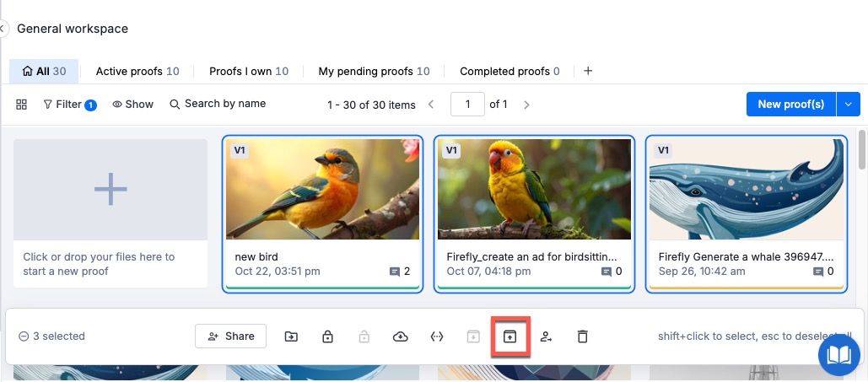Switch to Active proofs tab
Image resolution: width=868 pixels, height=382 pixels.
[x=137, y=72]
